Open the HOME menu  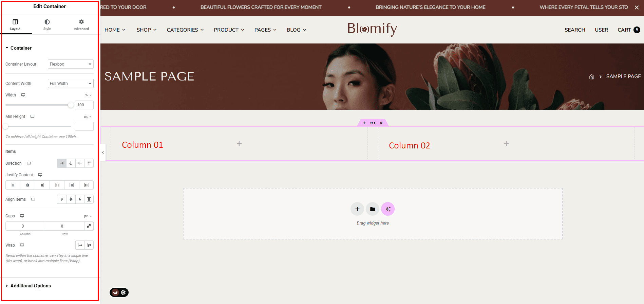pyautogui.click(x=115, y=30)
